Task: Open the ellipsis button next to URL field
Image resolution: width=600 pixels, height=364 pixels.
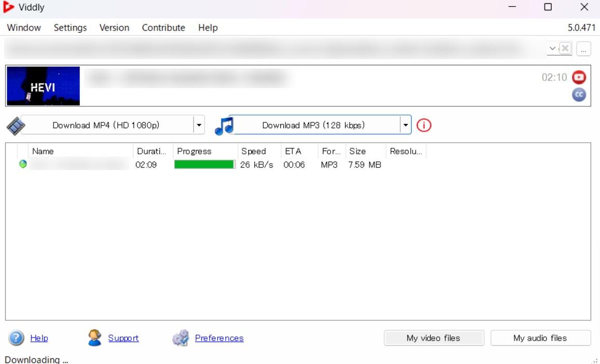Action: point(583,49)
